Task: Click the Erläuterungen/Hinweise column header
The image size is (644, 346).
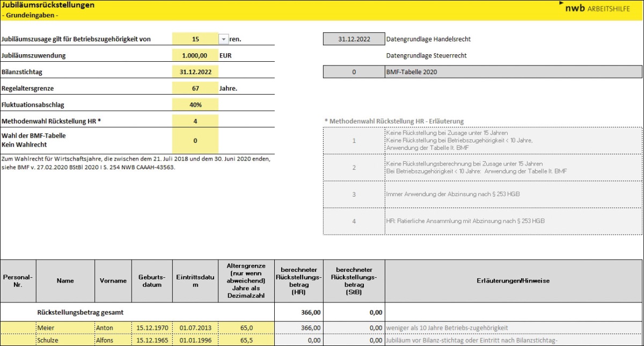Action: point(513,281)
